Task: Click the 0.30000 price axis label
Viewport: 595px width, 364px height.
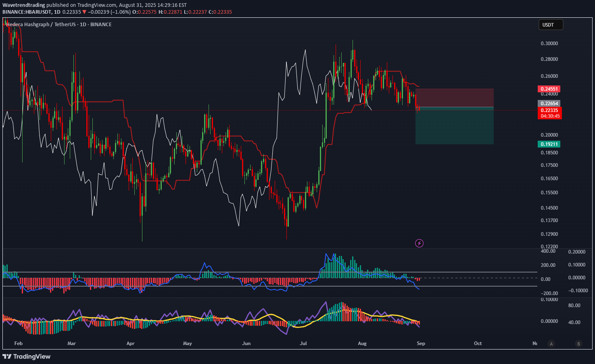Action: click(549, 44)
